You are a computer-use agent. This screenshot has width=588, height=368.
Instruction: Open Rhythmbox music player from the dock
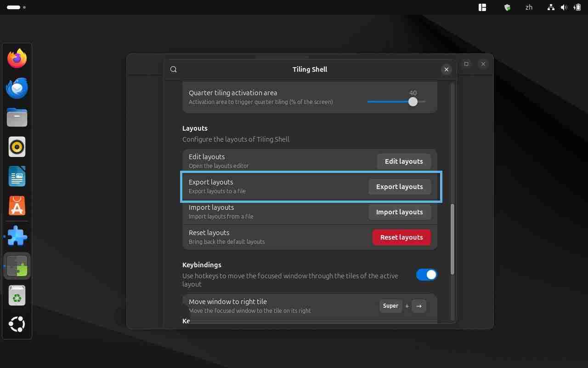(x=17, y=147)
